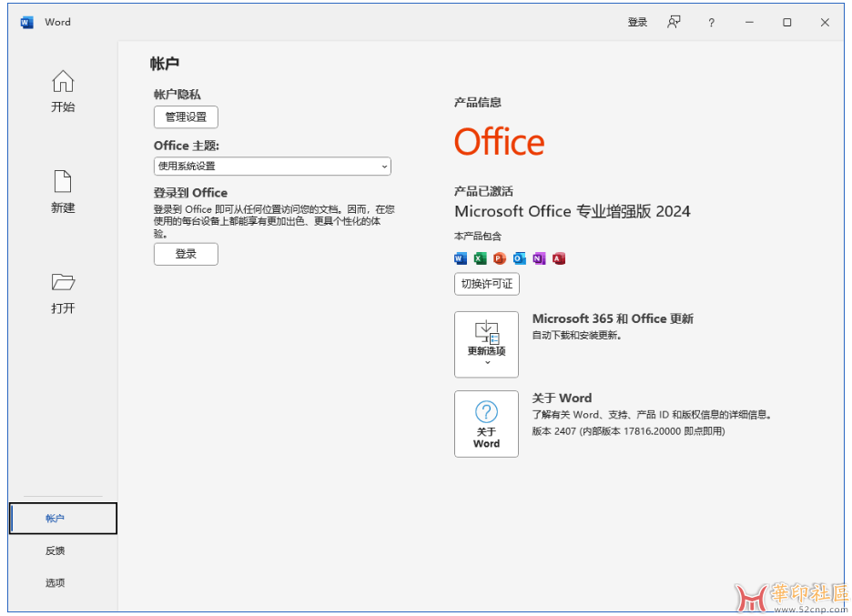Click the 切换许可证 button
The width and height of the screenshot is (852, 616).
(x=486, y=284)
